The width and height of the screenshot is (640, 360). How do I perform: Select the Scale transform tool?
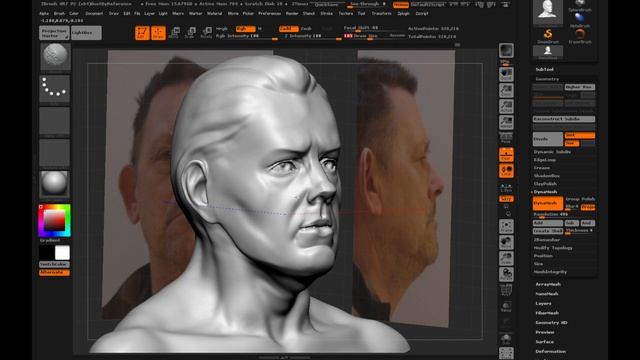tap(190, 33)
